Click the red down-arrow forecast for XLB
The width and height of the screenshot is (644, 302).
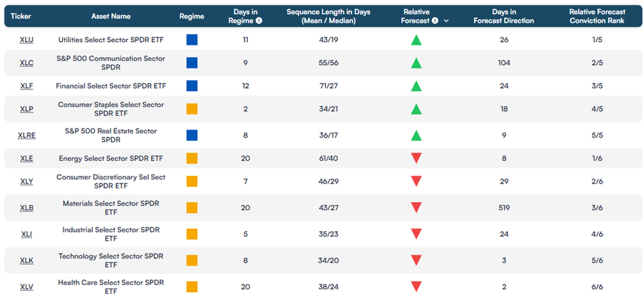(417, 208)
